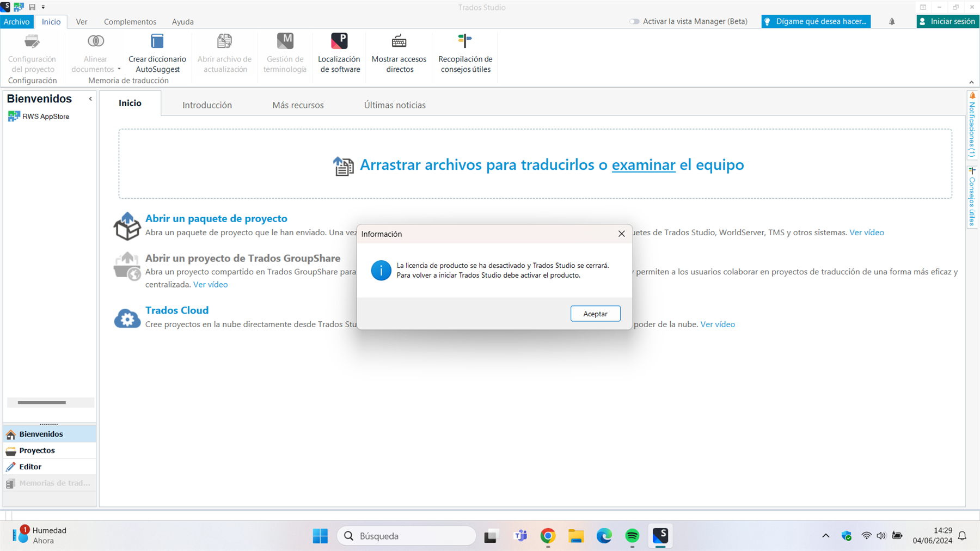Screen dimensions: 980x551
Task: Click the Dígame qué desea hacer search box
Action: (816, 22)
